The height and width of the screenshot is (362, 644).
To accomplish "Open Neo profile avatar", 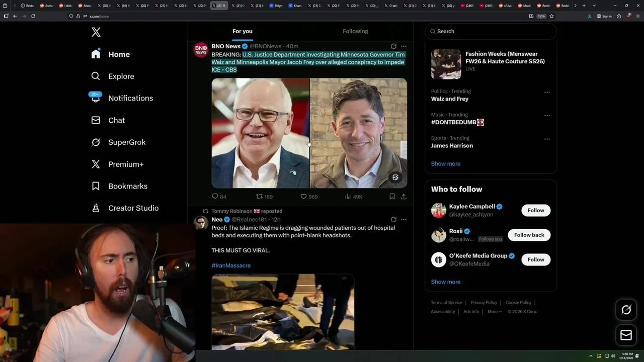I will (201, 223).
